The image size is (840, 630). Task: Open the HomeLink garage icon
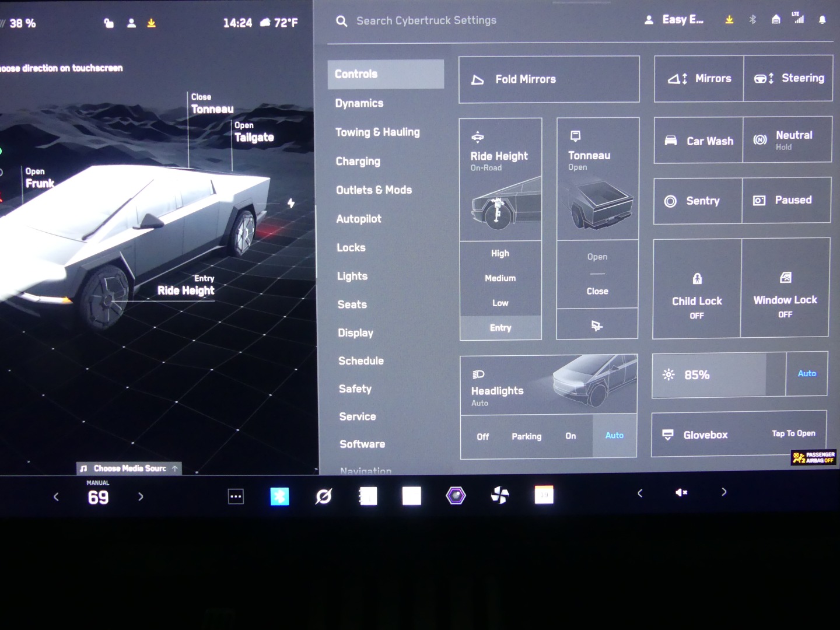776,19
